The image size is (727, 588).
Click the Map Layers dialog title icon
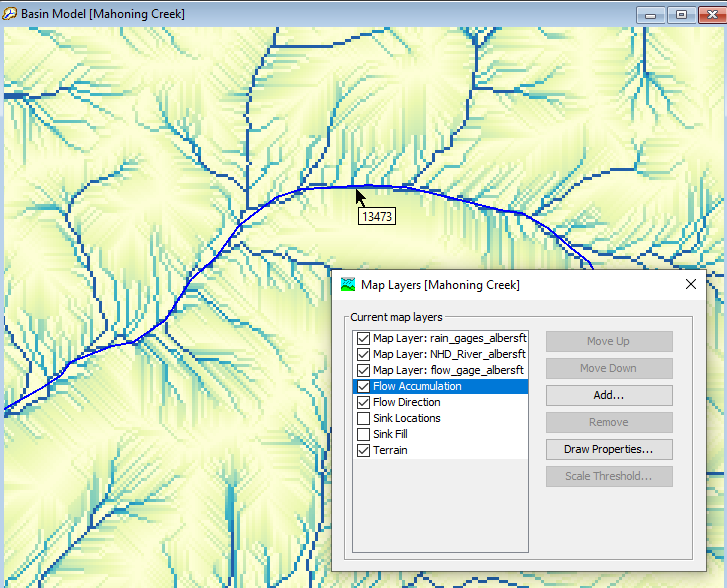348,284
